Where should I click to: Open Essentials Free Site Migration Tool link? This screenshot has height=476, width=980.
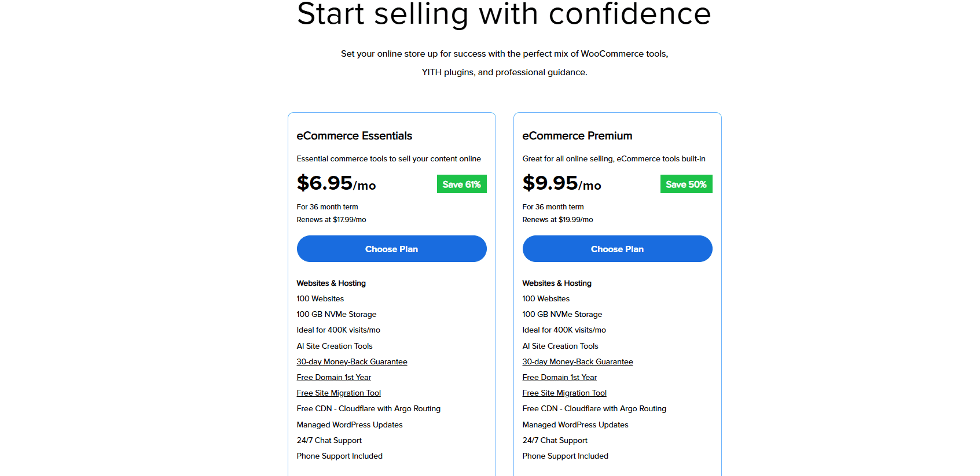tap(339, 393)
